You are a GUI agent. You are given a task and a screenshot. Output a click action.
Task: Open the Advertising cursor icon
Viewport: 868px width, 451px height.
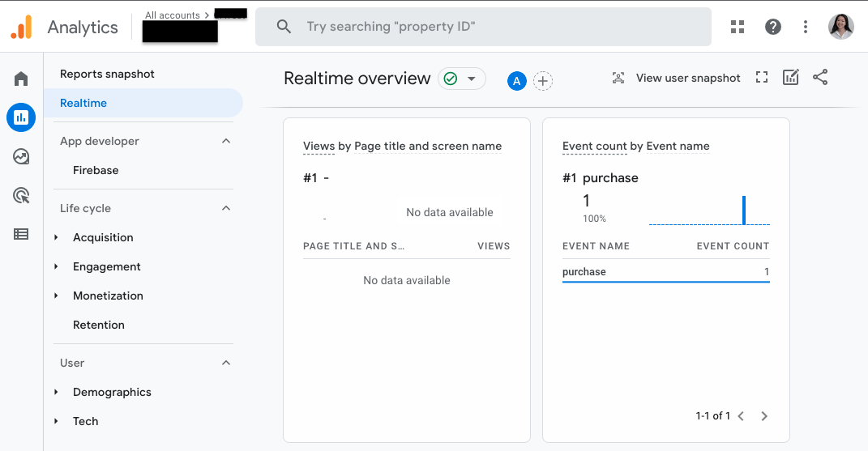(21, 195)
